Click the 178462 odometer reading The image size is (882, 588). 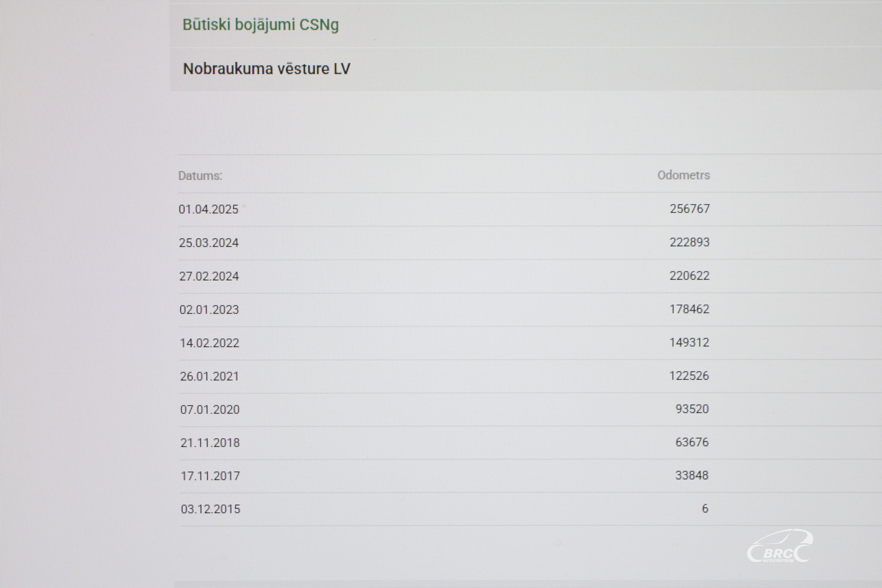(x=689, y=309)
